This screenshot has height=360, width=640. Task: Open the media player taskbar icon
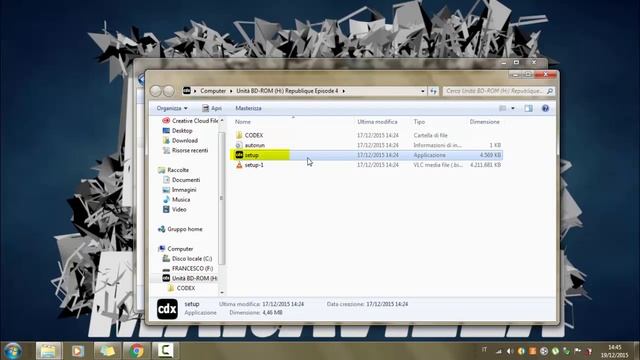pos(78,351)
